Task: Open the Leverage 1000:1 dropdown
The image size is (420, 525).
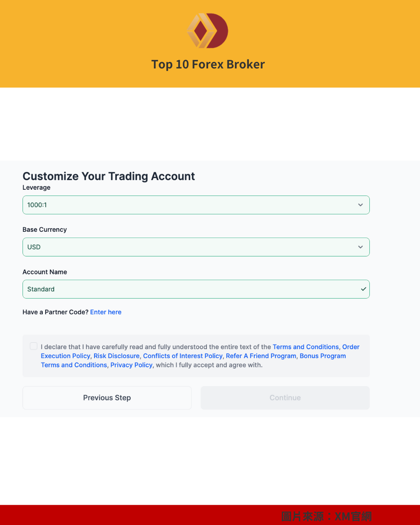Action: click(196, 205)
